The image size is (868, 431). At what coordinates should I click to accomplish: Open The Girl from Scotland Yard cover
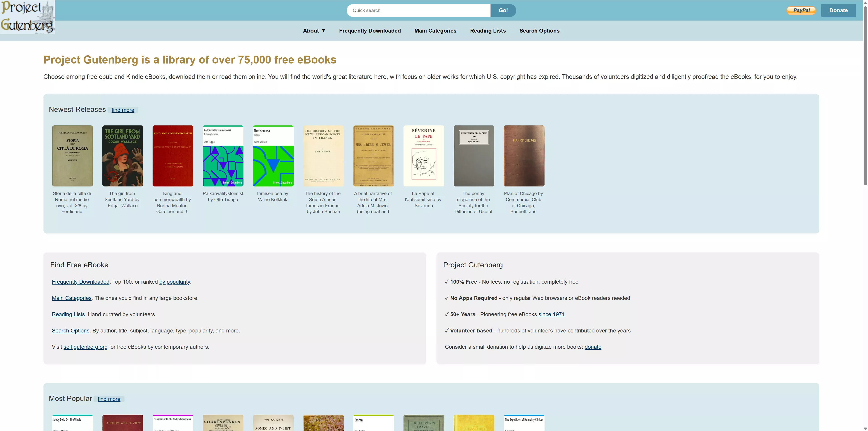(x=123, y=156)
